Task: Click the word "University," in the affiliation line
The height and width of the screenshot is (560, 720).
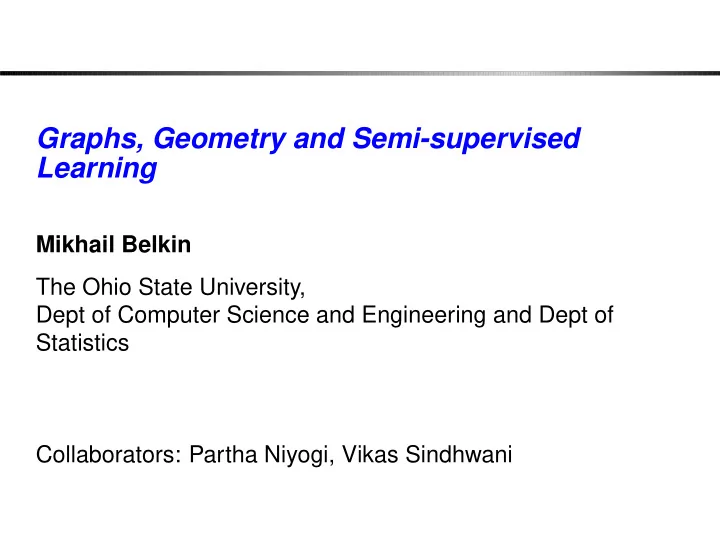Action: pyautogui.click(x=253, y=288)
